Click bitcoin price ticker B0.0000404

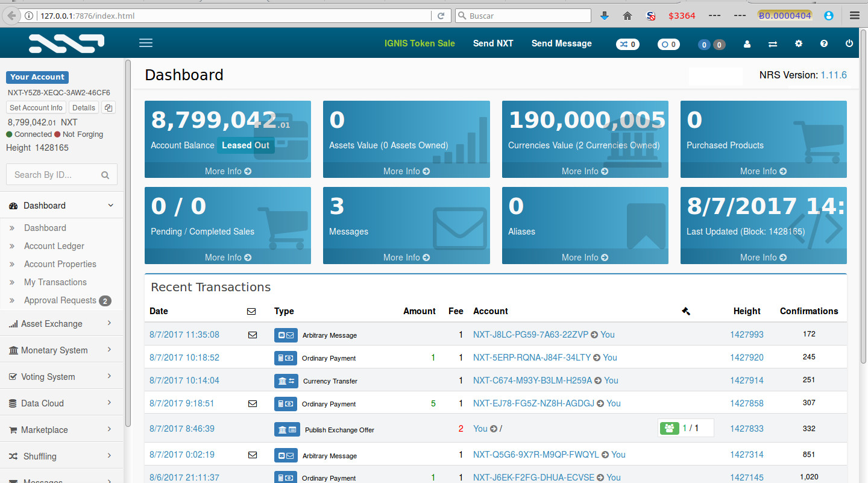(784, 16)
